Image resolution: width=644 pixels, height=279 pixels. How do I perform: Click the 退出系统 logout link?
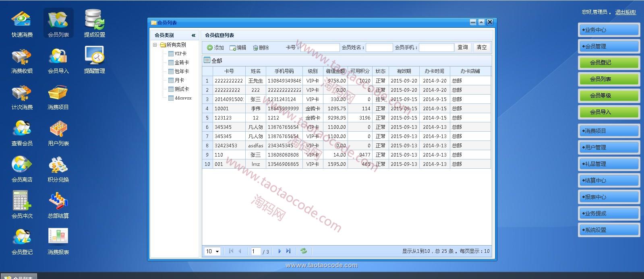625,12
